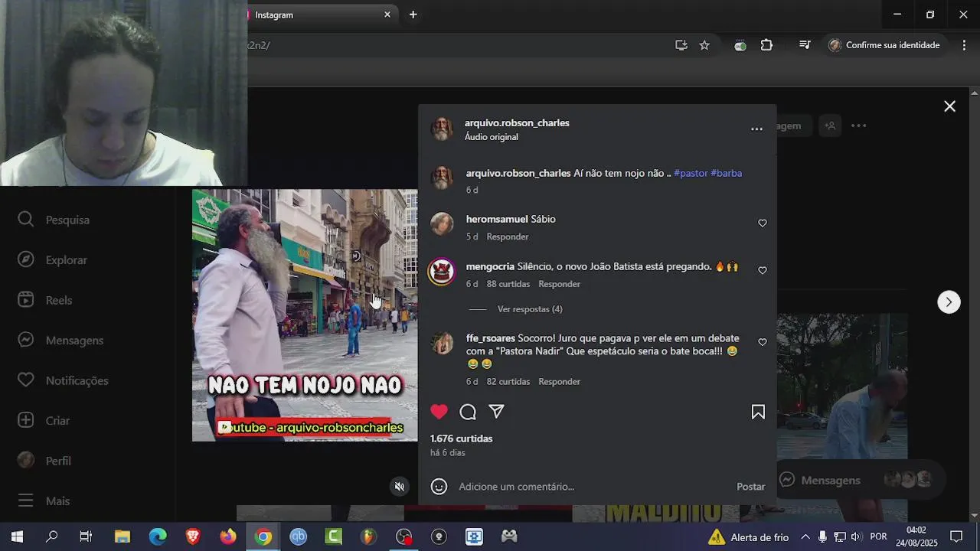This screenshot has height=551, width=980.
Task: Open Windows Start menu
Action: click(x=17, y=537)
